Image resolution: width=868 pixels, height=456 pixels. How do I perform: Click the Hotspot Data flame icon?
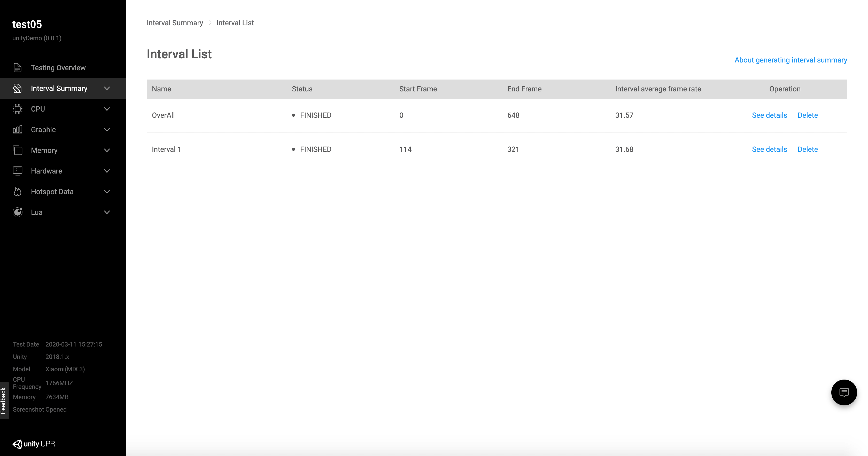click(18, 192)
